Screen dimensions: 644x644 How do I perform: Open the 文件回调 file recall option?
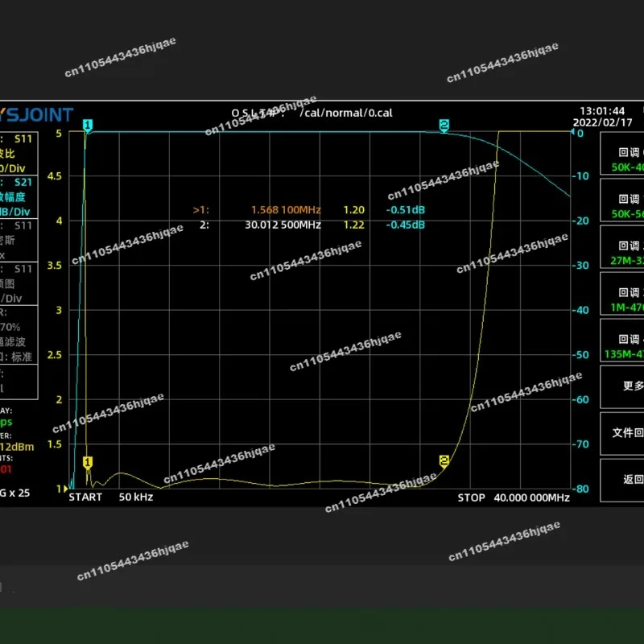621,434
